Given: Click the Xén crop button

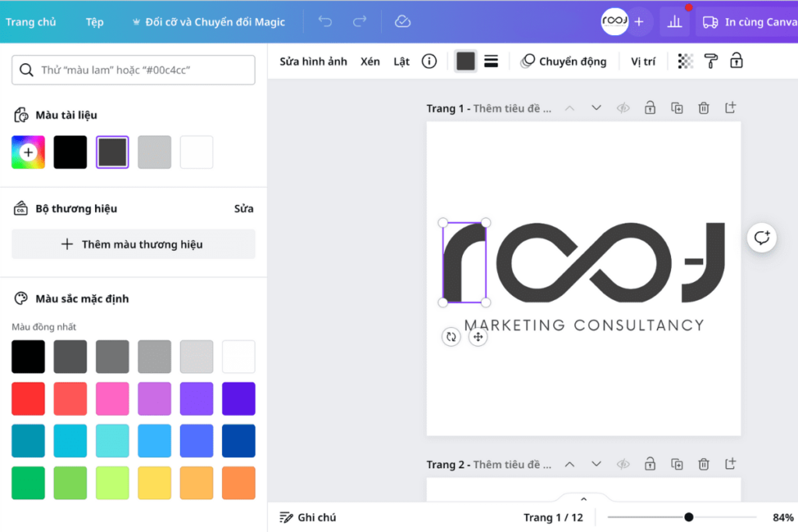Looking at the screenshot, I should click(370, 62).
